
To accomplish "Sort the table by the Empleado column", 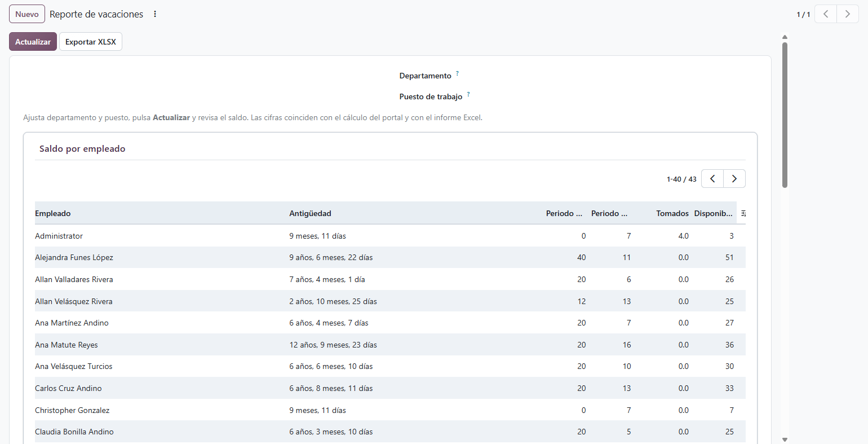I will click(x=53, y=213).
